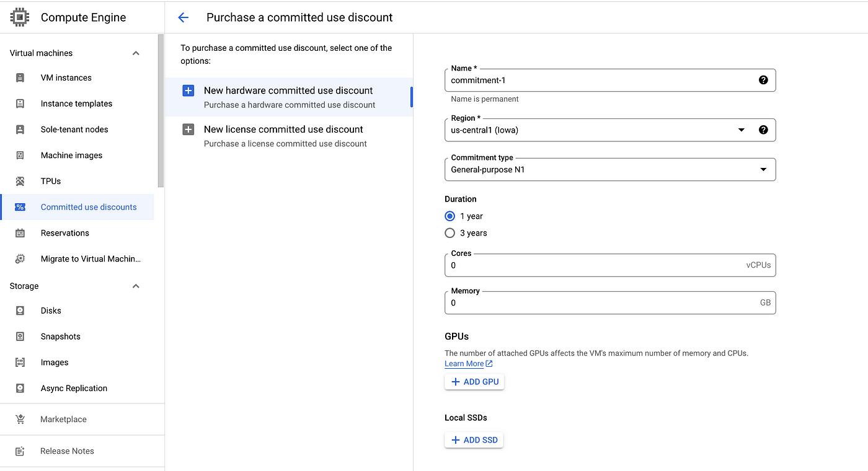Open Snapshots page
This screenshot has height=471, width=868.
[x=61, y=337]
